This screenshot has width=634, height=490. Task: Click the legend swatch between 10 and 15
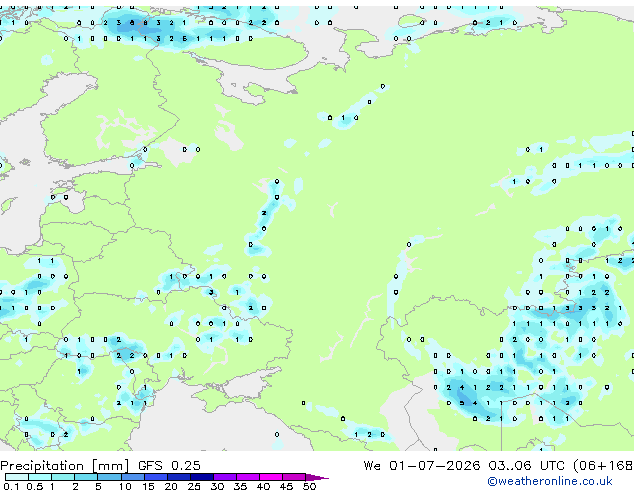(133, 477)
